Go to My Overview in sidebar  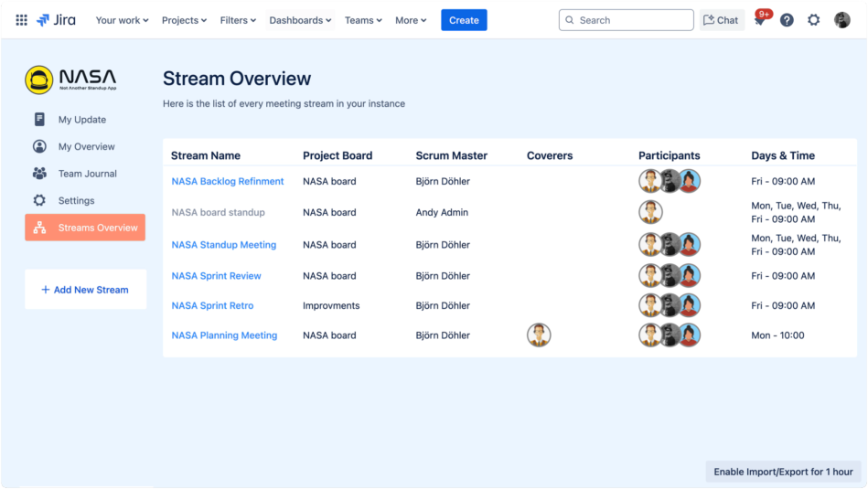click(85, 146)
